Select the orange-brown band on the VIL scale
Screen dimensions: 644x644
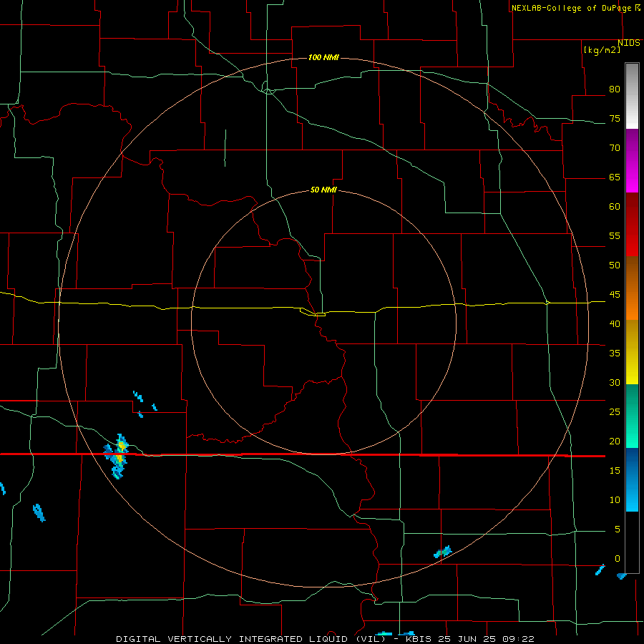632,288
